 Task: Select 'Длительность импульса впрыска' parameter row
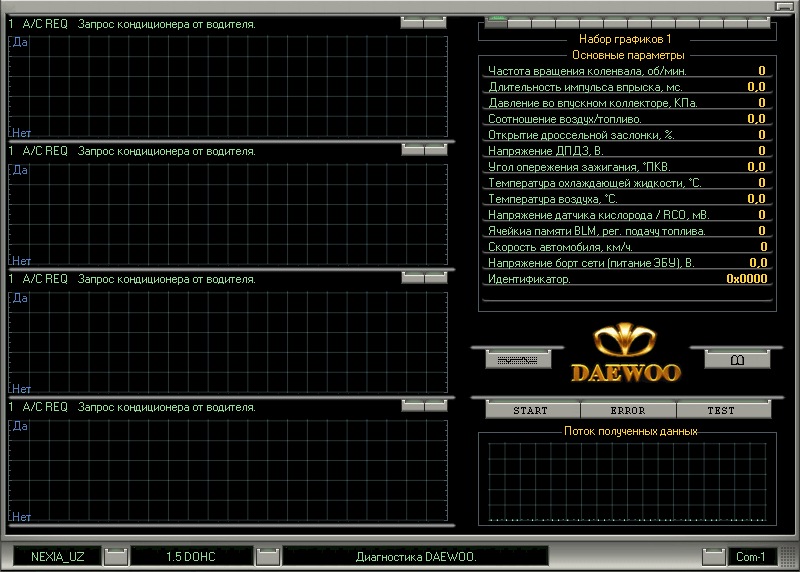click(627, 87)
